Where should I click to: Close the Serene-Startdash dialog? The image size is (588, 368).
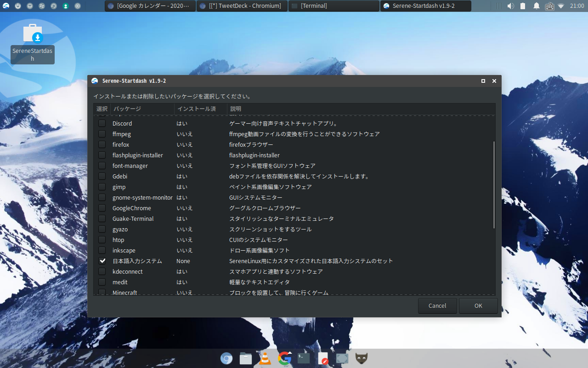[494, 81]
